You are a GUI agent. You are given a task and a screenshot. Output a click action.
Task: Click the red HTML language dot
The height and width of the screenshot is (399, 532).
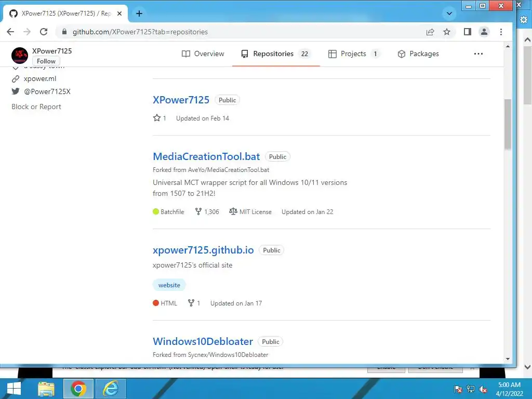(x=156, y=303)
